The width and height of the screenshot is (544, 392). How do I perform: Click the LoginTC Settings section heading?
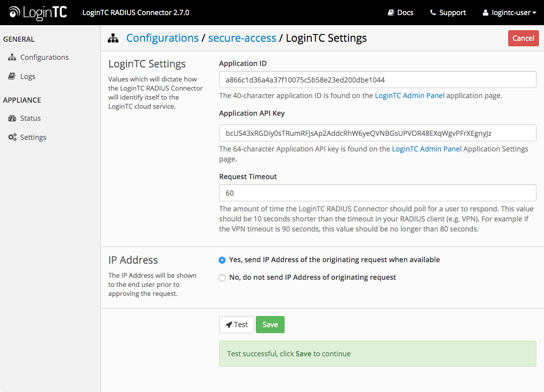tap(147, 64)
